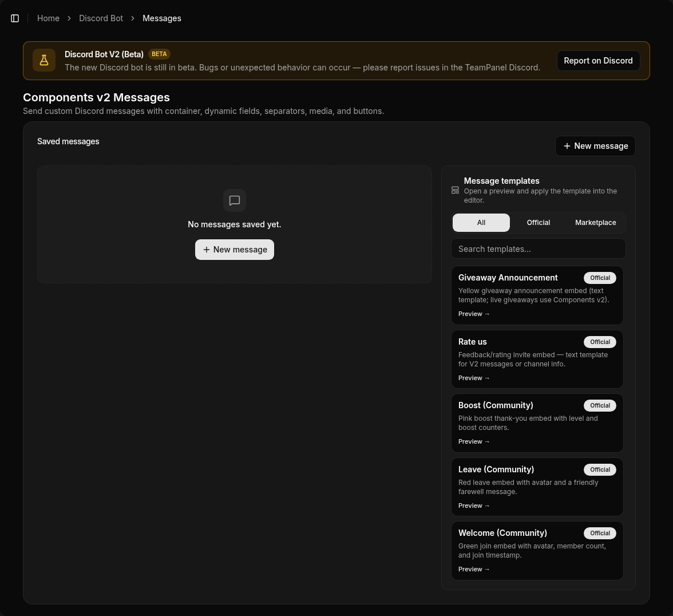
Task: Click the Pink boost thank-you description
Action: coord(528,423)
